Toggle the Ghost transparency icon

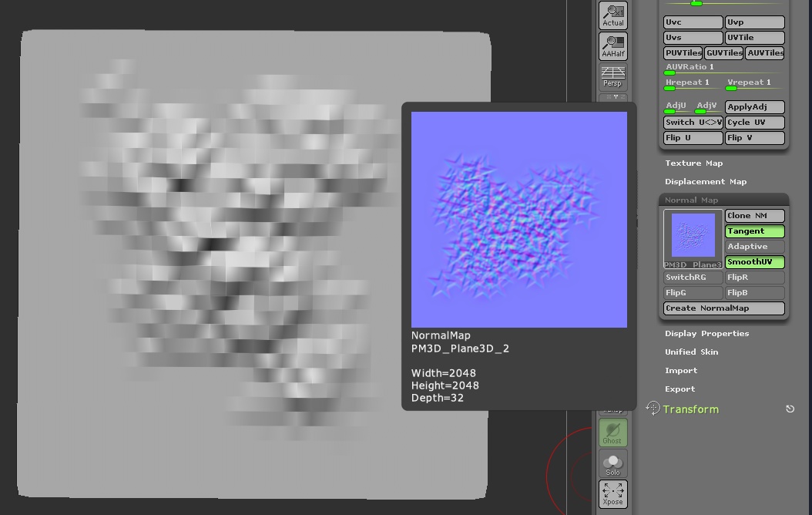point(613,433)
